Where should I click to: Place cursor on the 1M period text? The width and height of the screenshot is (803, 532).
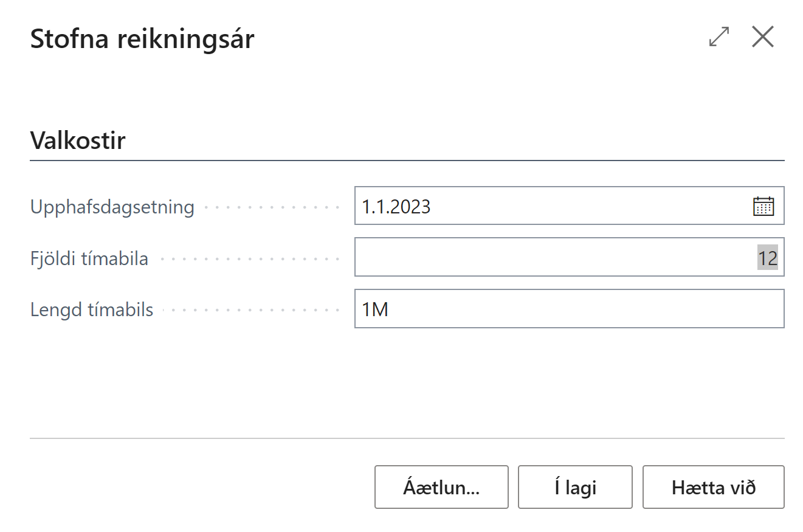[375, 309]
